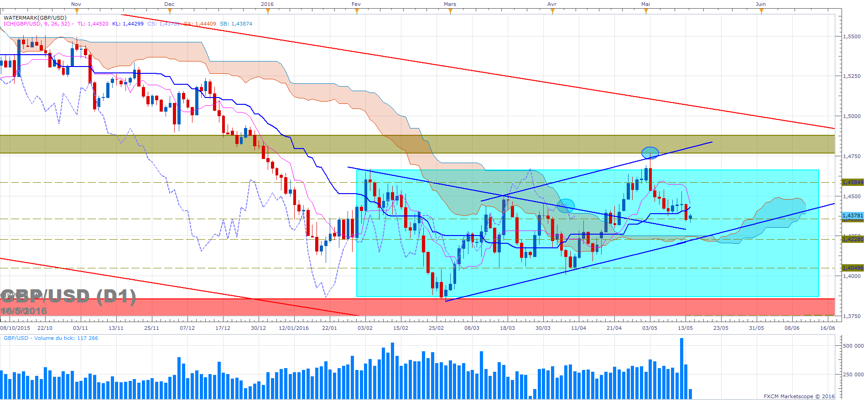Viewport: 868px width, 400px height.
Task: Click the 25/11 date axis label
Action: [x=151, y=328]
